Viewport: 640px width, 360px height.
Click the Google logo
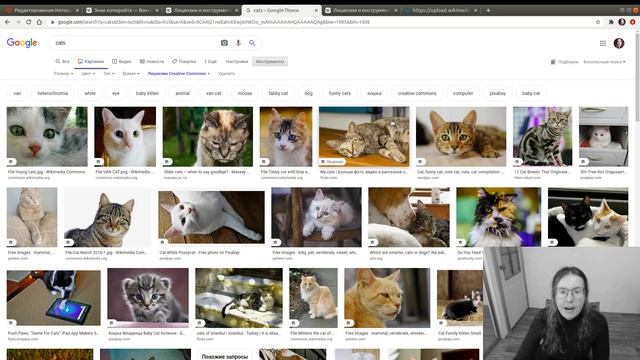coord(22,43)
